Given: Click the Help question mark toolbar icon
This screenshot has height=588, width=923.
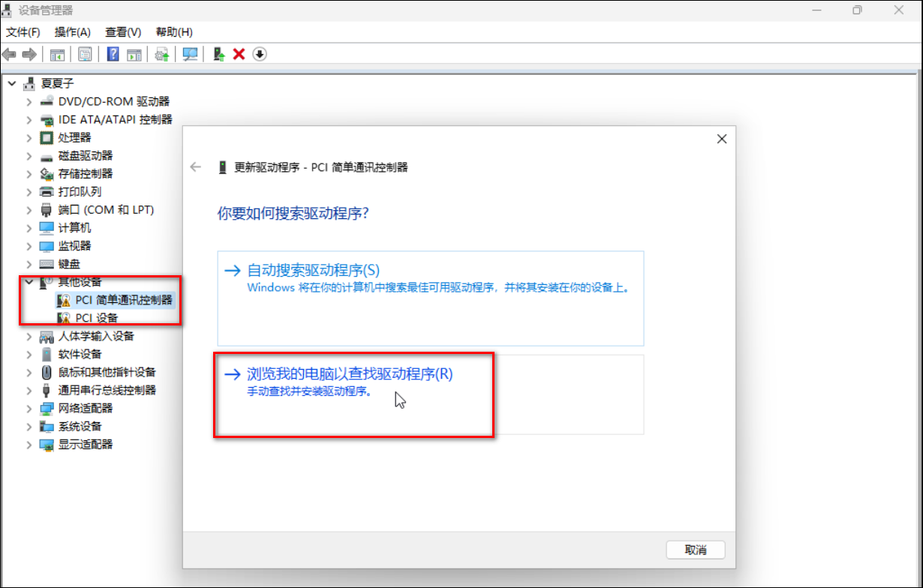Looking at the screenshot, I should (113, 54).
